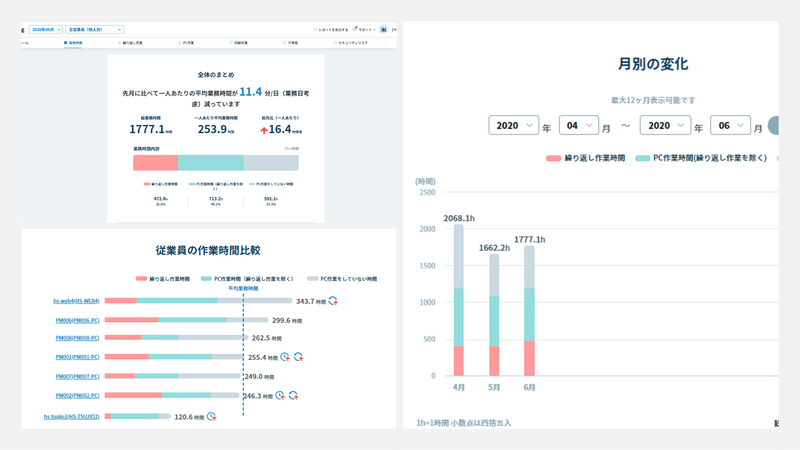Click repeat-increase icon on PM001 row
The image size is (800, 450).
(298, 357)
